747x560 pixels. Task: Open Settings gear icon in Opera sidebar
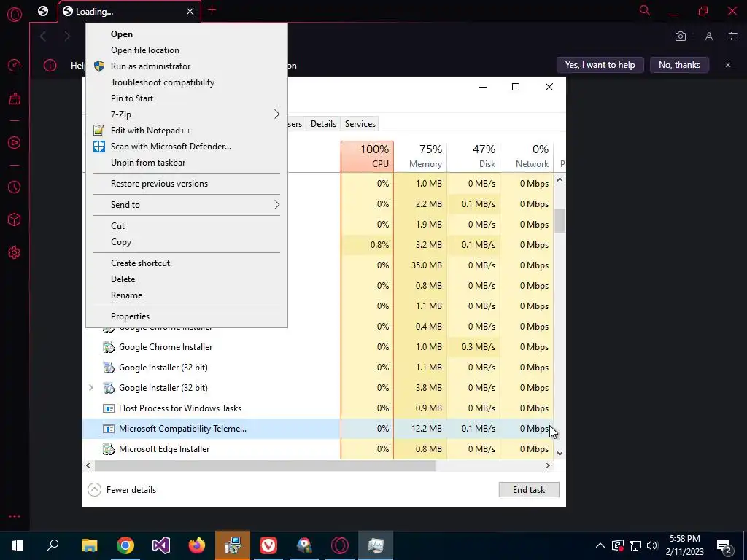[x=15, y=253]
